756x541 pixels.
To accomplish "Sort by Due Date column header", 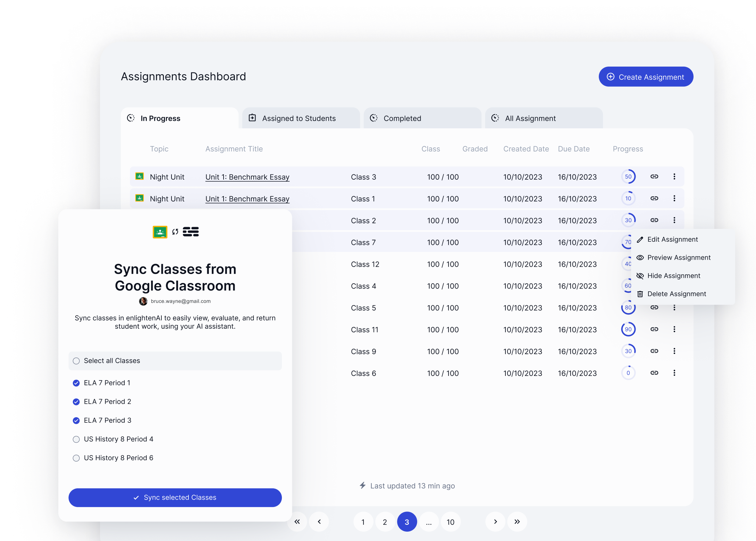I will click(574, 149).
